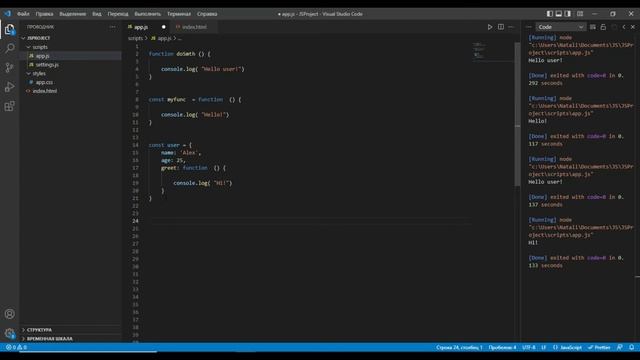Open the Выполнить menu
The height and width of the screenshot is (360, 640).
pyautogui.click(x=147, y=13)
